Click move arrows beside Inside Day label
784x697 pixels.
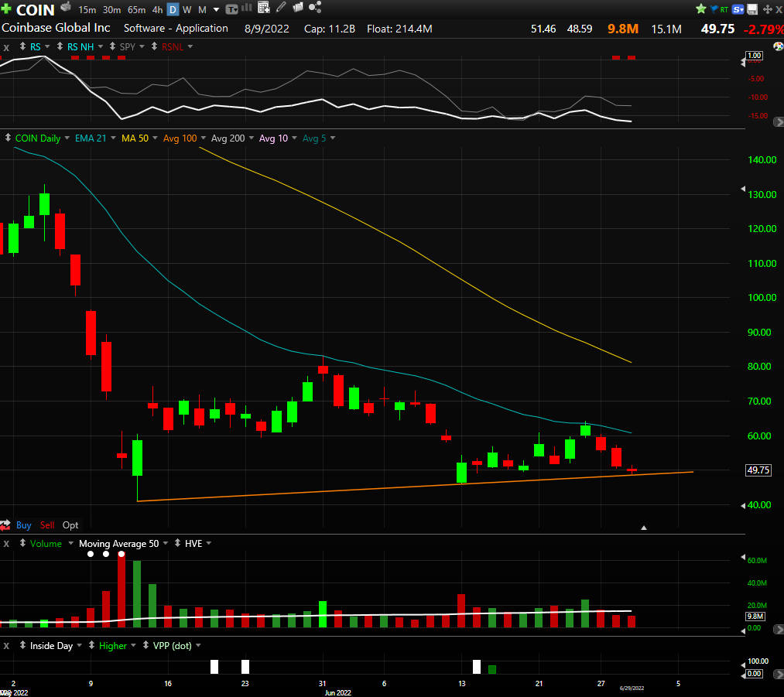click(22, 645)
